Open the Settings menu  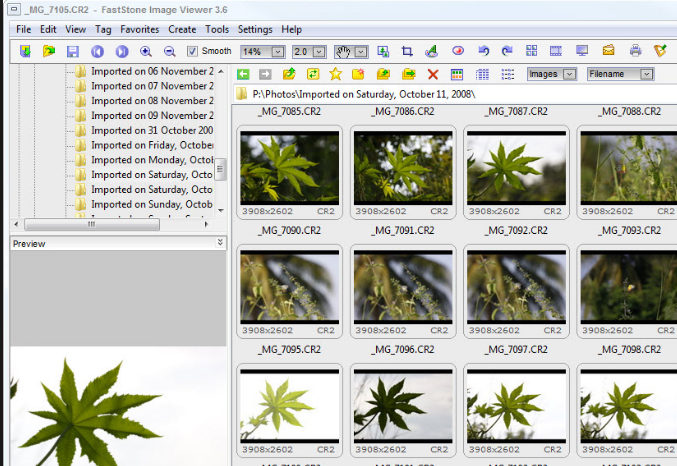tap(255, 29)
